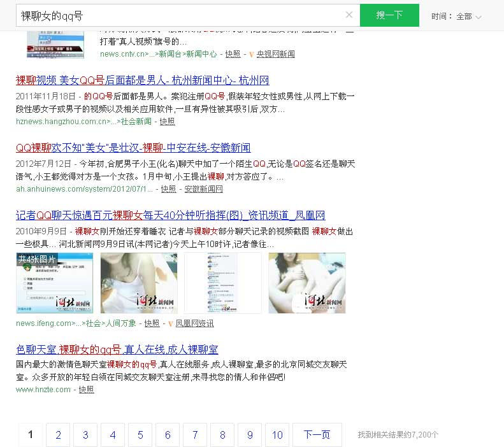Click the www.hnzte.com URL text

coord(43,390)
